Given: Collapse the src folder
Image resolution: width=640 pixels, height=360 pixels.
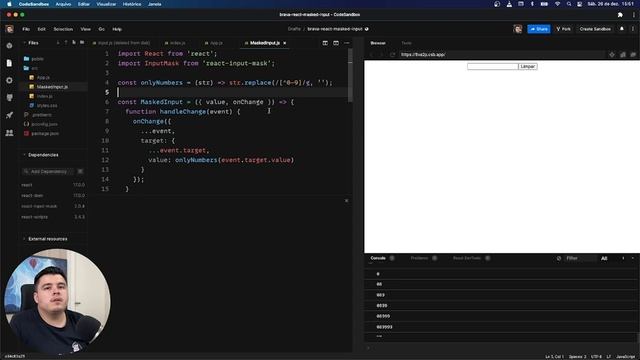Looking at the screenshot, I should pyautogui.click(x=31, y=68).
